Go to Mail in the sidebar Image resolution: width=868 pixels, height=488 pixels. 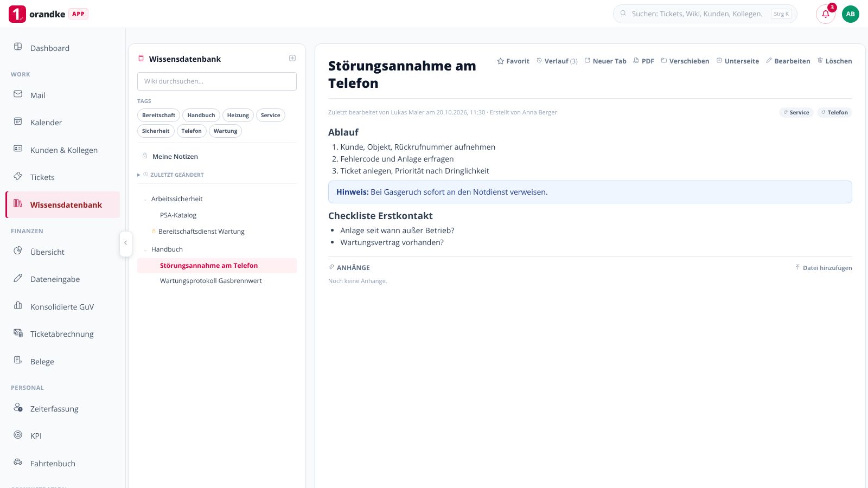tap(62, 95)
